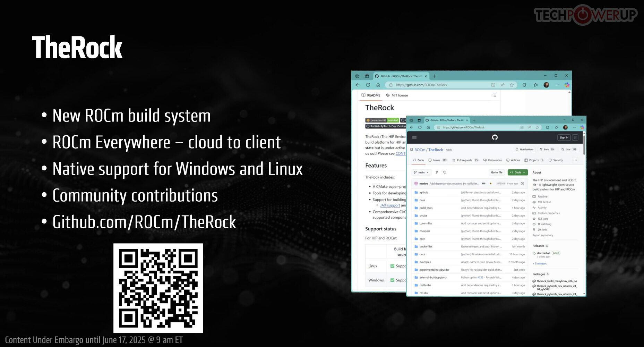Click the front window's vertical scrollbar thumb
The width and height of the screenshot is (644, 347).
point(584,144)
